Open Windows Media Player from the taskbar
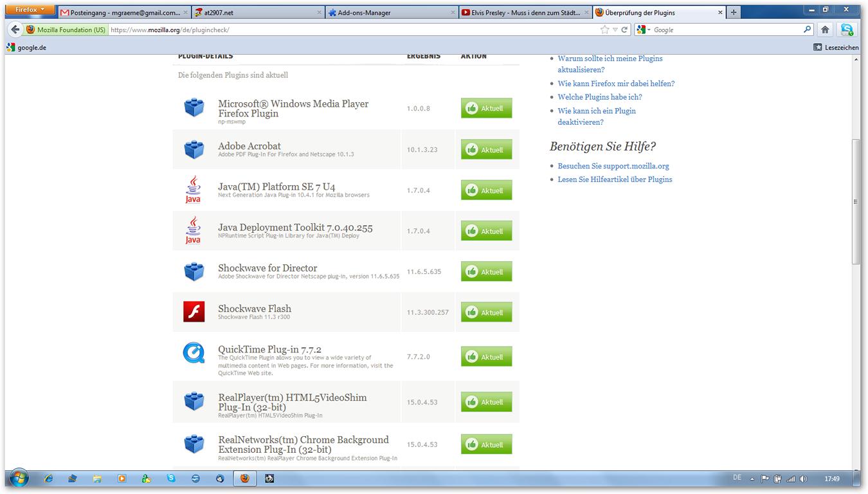 pos(122,479)
